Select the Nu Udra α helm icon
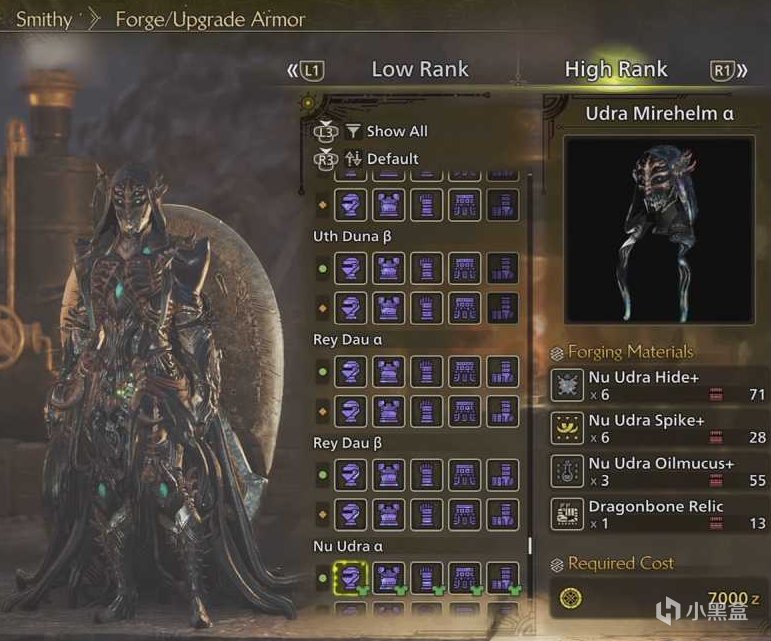 [351, 578]
